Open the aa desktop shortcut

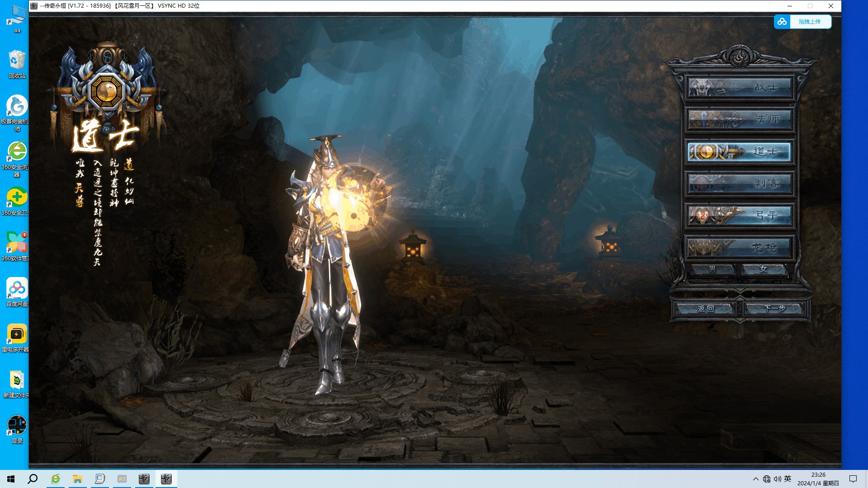tap(17, 19)
